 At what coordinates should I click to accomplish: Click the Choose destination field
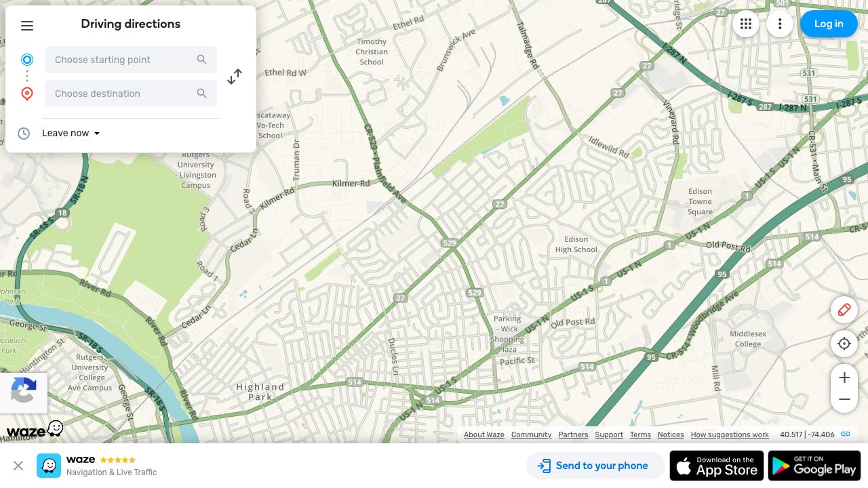131,94
